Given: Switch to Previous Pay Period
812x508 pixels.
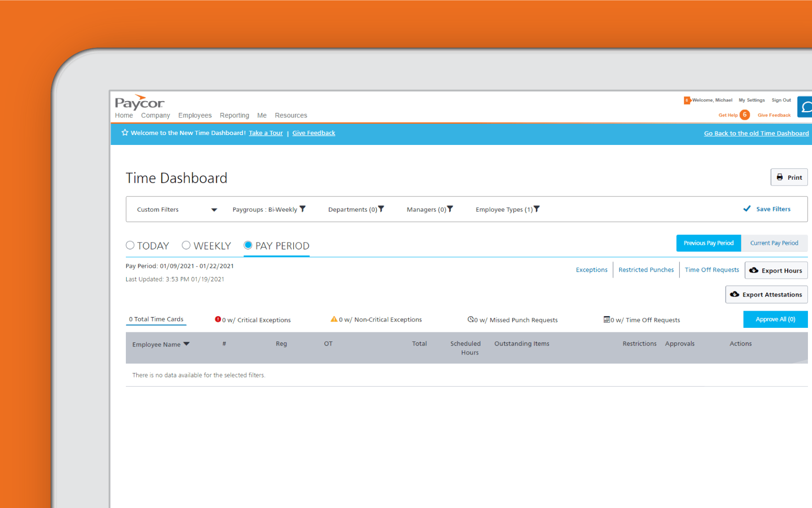Looking at the screenshot, I should (708, 243).
